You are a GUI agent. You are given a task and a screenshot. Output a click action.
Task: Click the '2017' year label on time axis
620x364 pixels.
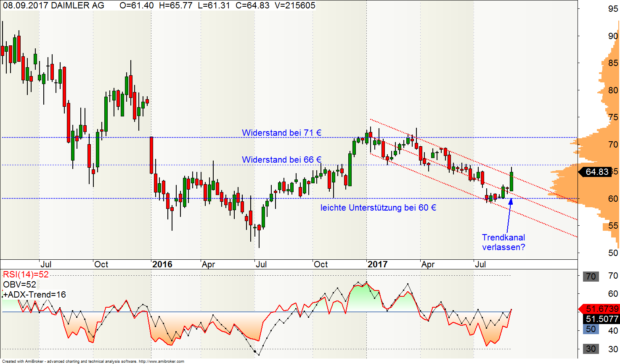click(x=377, y=264)
